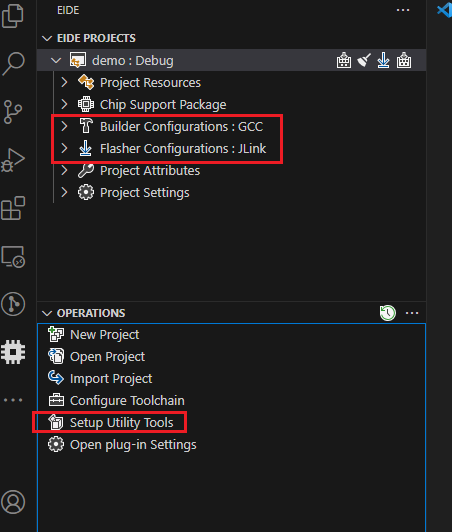
Task: Open the Accounts profile icon
Action: 13,502
